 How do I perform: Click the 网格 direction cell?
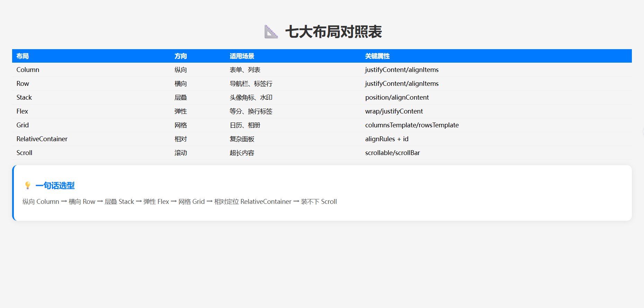(180, 125)
